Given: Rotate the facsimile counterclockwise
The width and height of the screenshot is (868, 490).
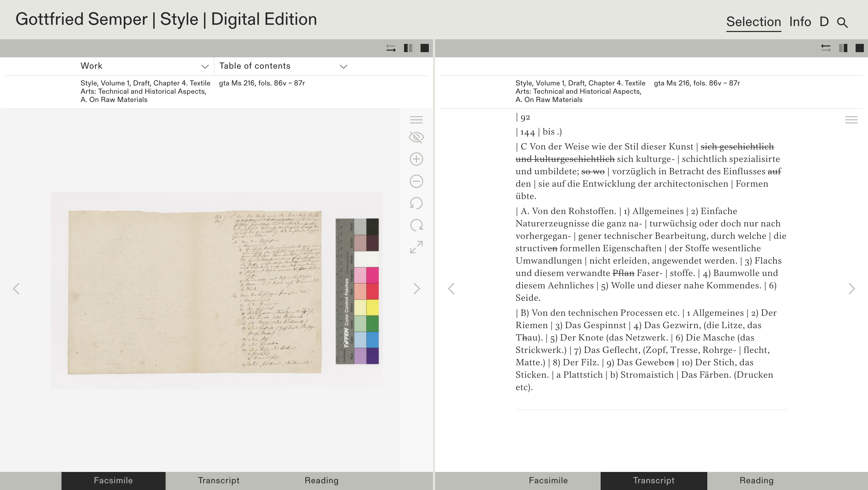Looking at the screenshot, I should (416, 203).
